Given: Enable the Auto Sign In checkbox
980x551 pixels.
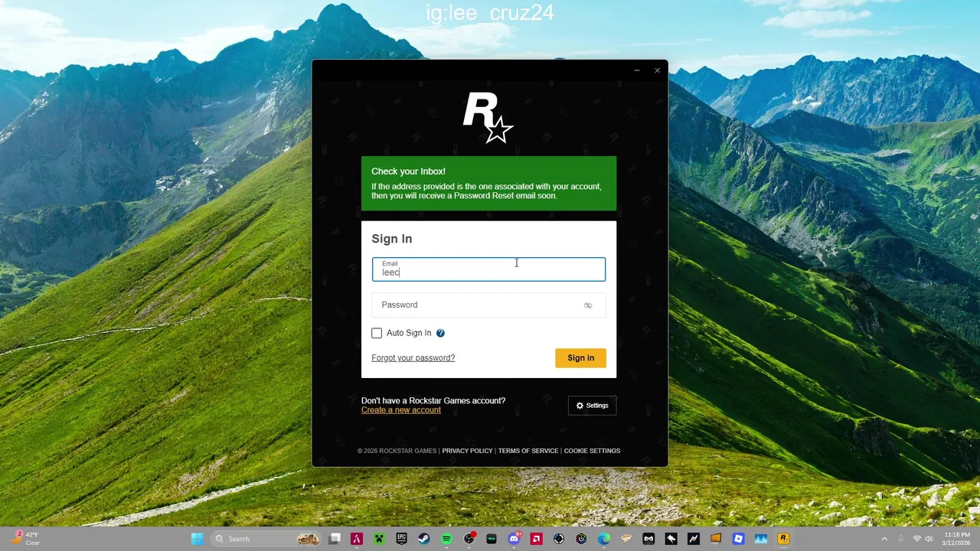Looking at the screenshot, I should (377, 333).
